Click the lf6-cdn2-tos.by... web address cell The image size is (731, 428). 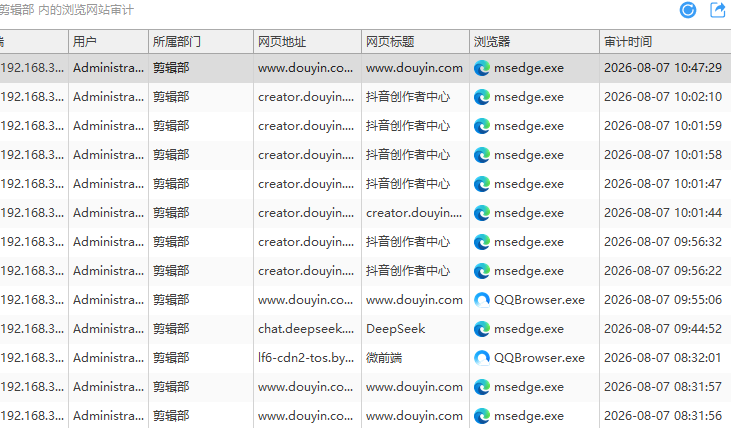pyautogui.click(x=306, y=358)
